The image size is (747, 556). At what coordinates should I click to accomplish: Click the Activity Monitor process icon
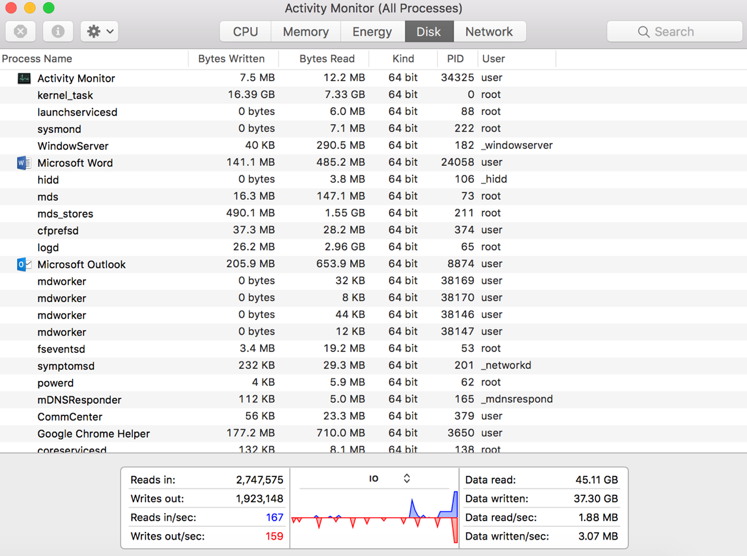[x=23, y=78]
